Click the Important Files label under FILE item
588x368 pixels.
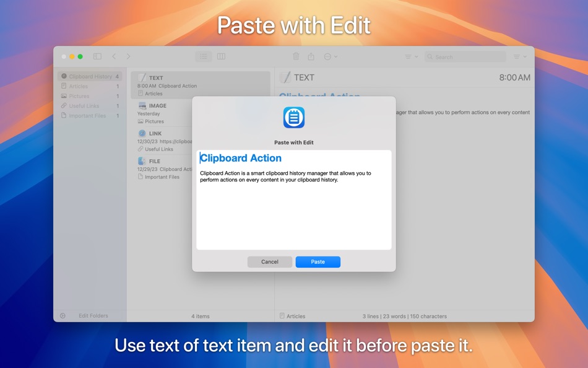coord(162,177)
